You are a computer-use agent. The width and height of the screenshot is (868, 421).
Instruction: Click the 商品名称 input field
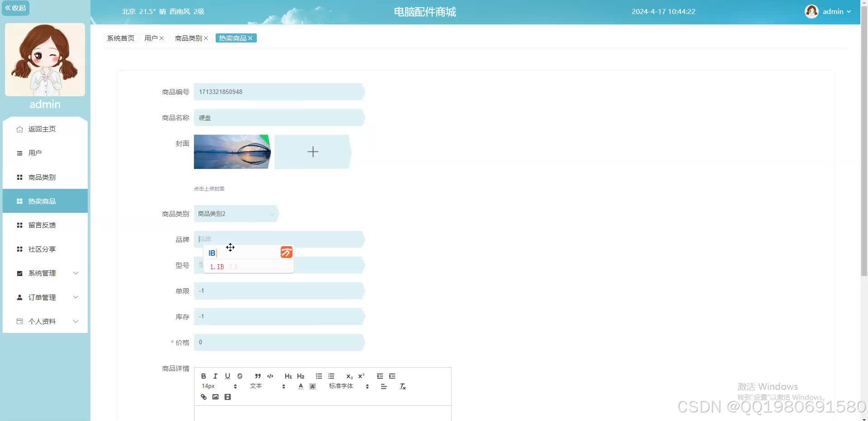pos(279,117)
